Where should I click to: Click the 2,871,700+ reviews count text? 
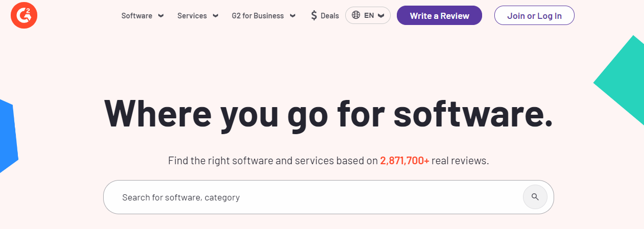click(404, 161)
